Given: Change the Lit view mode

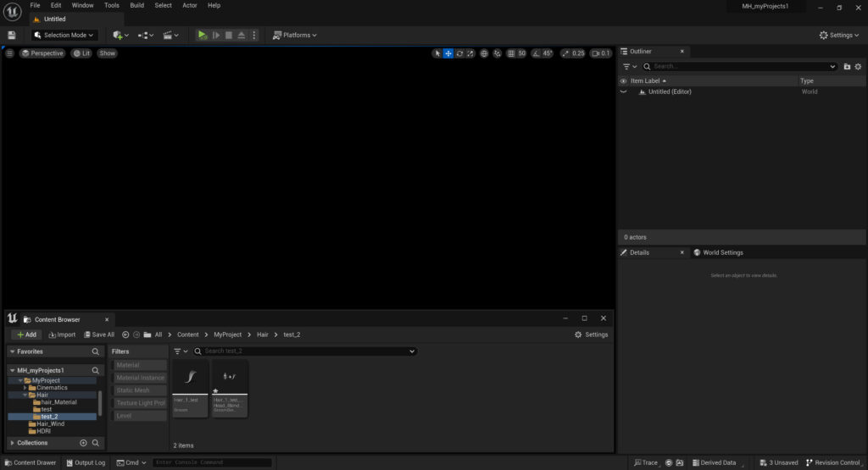Looking at the screenshot, I should pos(81,53).
